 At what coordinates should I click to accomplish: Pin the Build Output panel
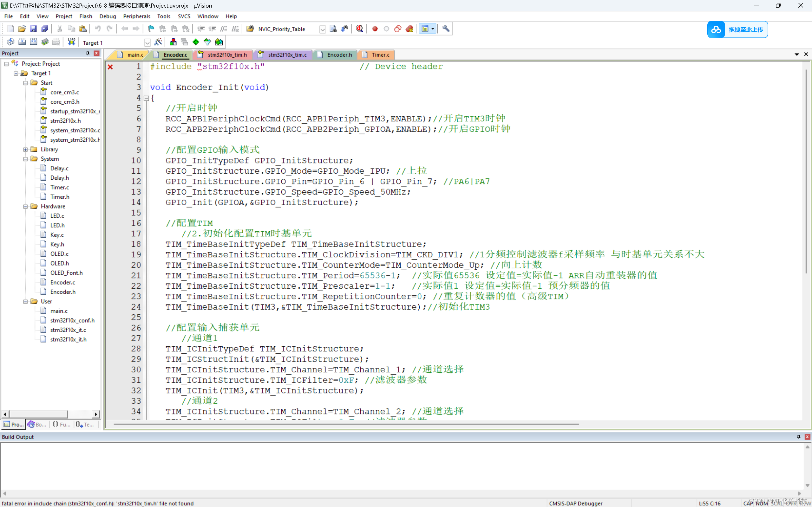(799, 437)
